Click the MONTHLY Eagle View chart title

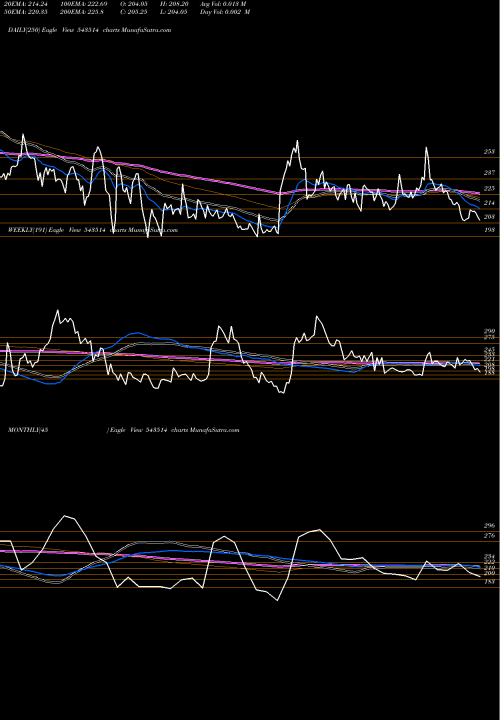(124, 430)
